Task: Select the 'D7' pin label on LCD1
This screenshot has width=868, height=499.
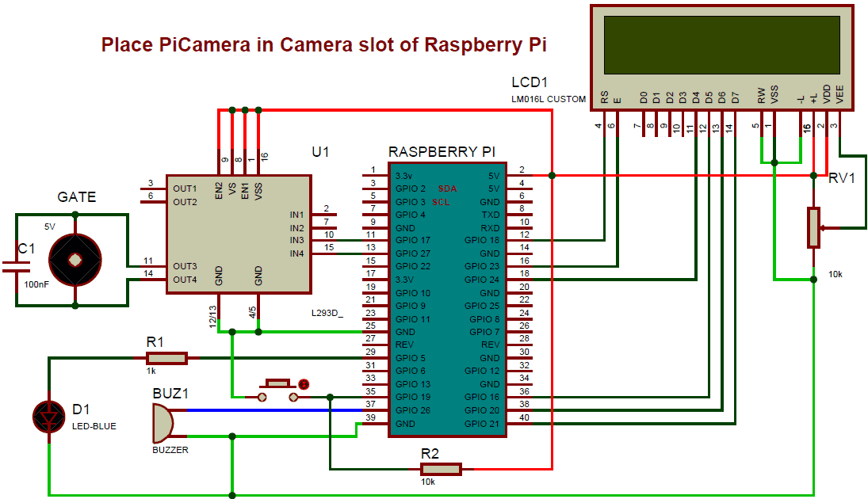Action: (x=735, y=98)
